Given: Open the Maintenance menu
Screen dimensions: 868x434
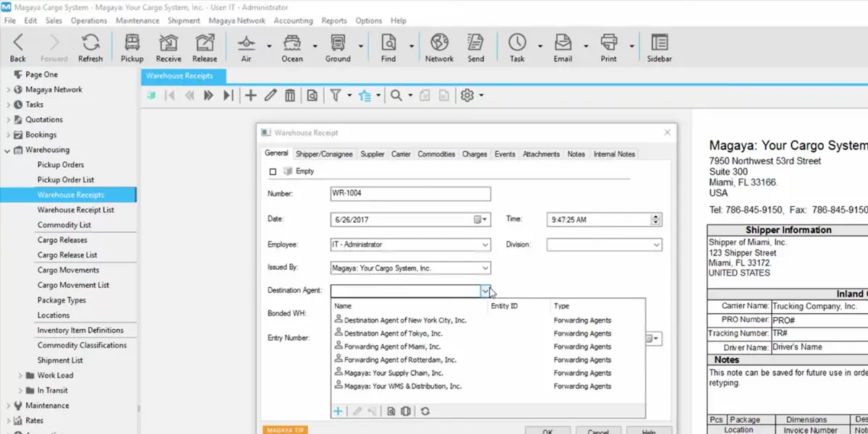Looking at the screenshot, I should click(137, 20).
